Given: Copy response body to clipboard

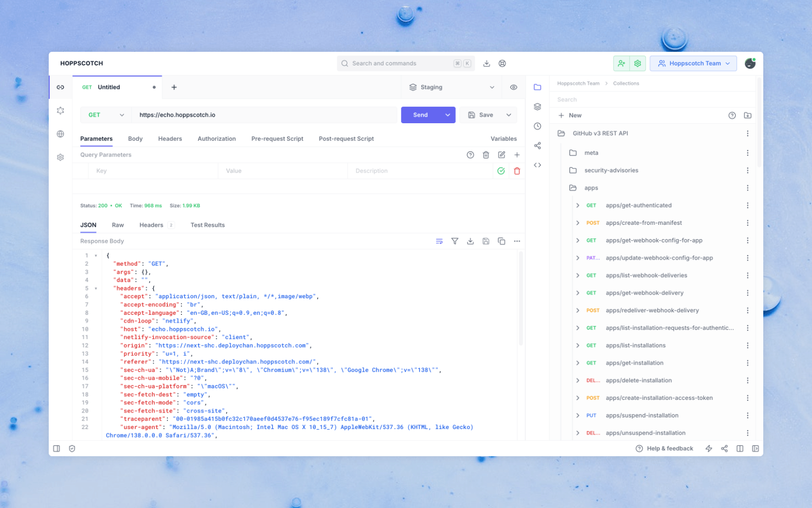Looking at the screenshot, I should tap(501, 241).
